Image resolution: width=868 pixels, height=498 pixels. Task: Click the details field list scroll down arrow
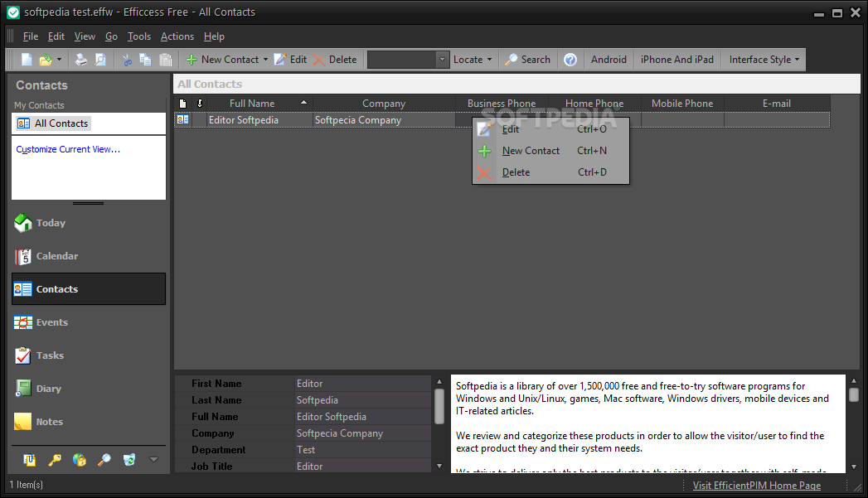439,467
